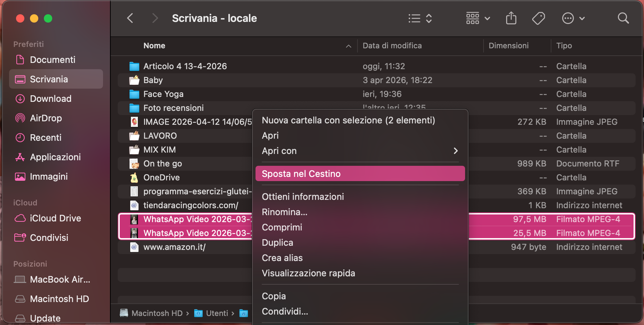Viewport: 644px width, 325px height.
Task: Open the More actions ellipsis dropdown
Action: tap(573, 18)
